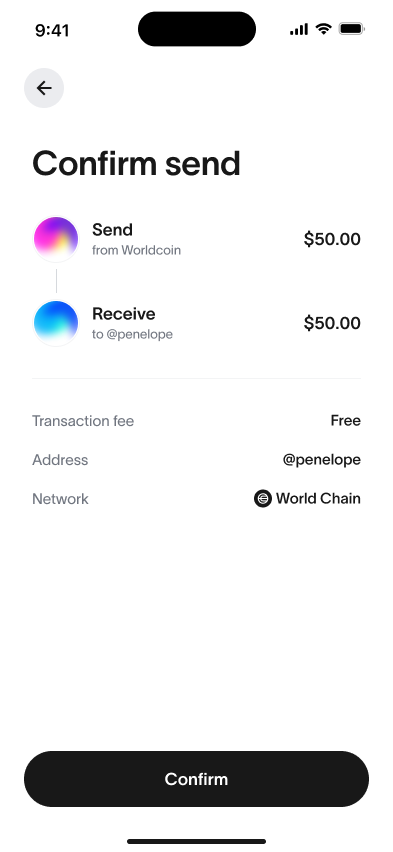Tap the 9:41 status bar clock
Image resolution: width=393 pixels, height=852 pixels.
coord(52,30)
